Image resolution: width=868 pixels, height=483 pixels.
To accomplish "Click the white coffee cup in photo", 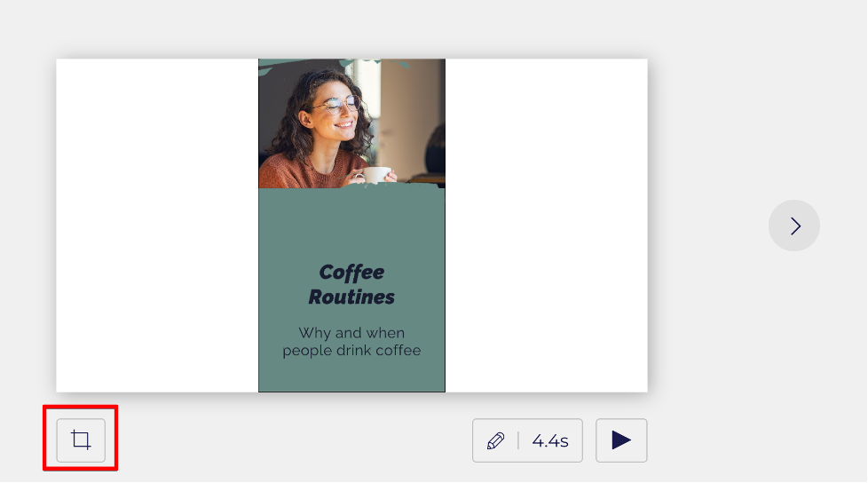I will tap(375, 174).
